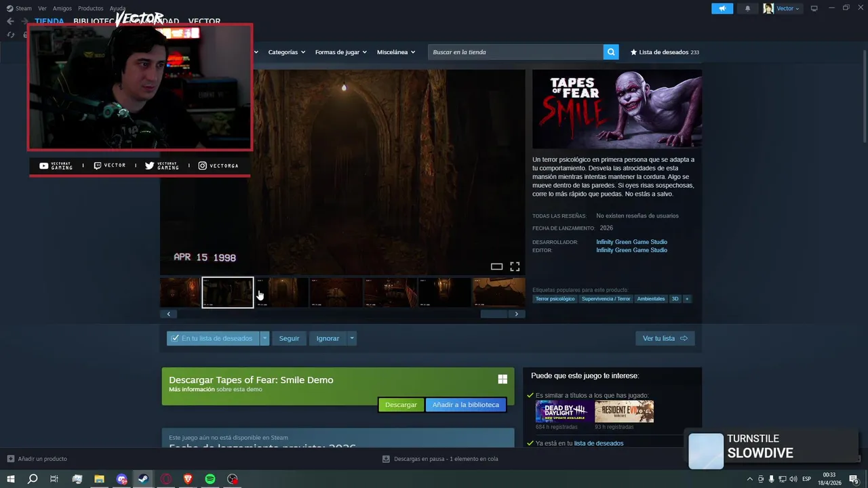The height and width of the screenshot is (488, 868).
Task: Toggle En tu lista de deseados checkbox
Action: (175, 338)
